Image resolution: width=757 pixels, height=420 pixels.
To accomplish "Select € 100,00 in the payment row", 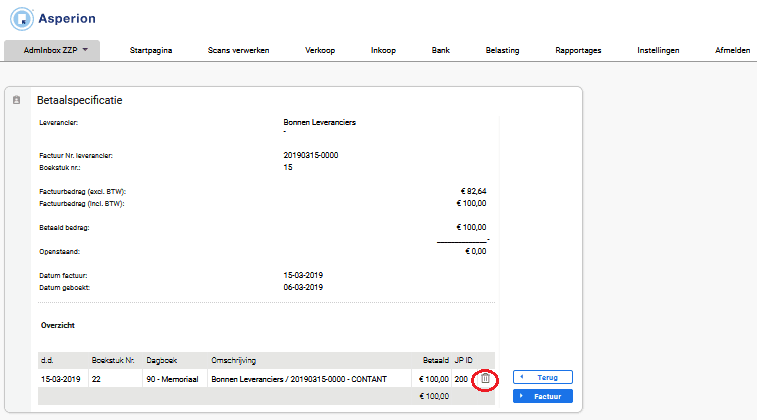I will coord(434,379).
